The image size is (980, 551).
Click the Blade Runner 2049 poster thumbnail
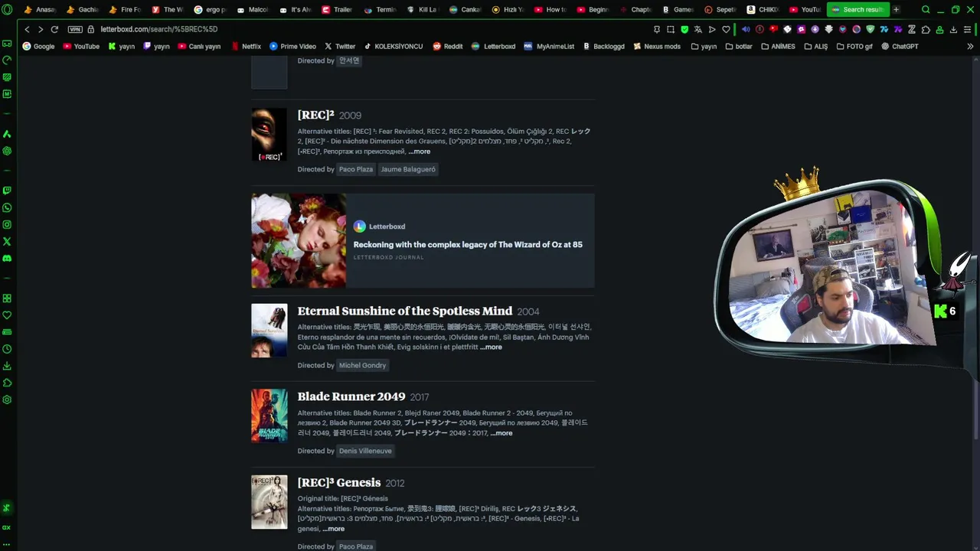pyautogui.click(x=269, y=416)
